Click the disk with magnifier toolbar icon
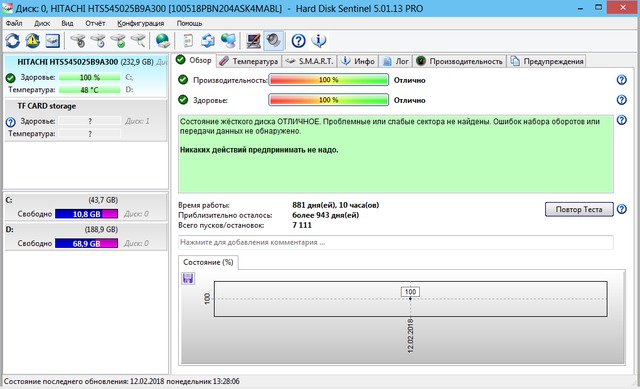 [x=138, y=41]
